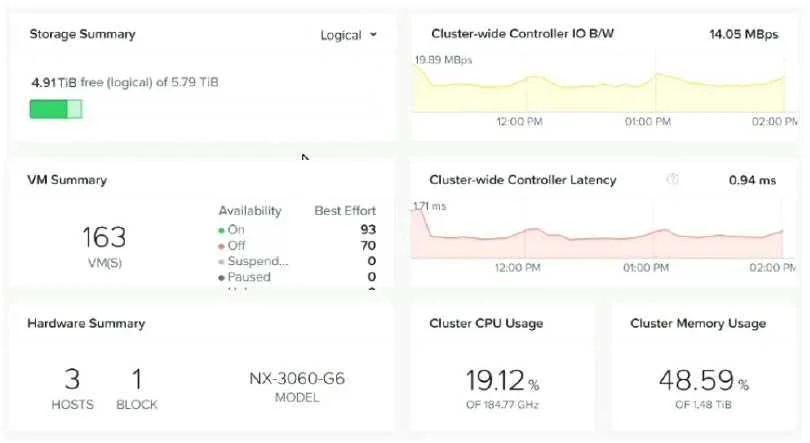Open Availability Best Effort VM list header
810x443 pixels.
tap(297, 211)
